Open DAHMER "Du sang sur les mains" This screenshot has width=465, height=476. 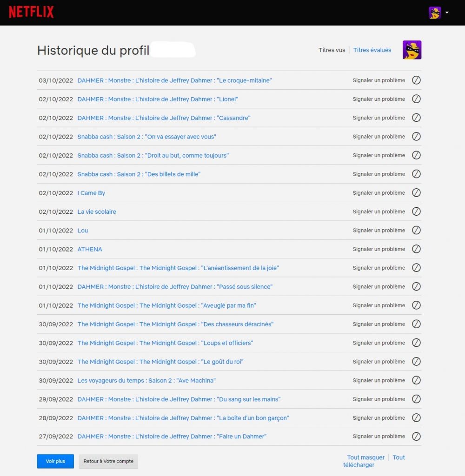[179, 399]
